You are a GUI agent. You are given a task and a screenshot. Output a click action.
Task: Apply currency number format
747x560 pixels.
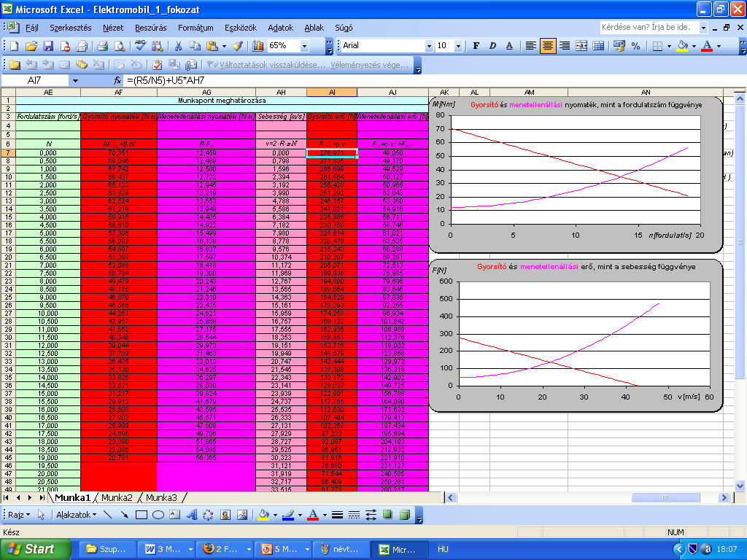(x=619, y=46)
